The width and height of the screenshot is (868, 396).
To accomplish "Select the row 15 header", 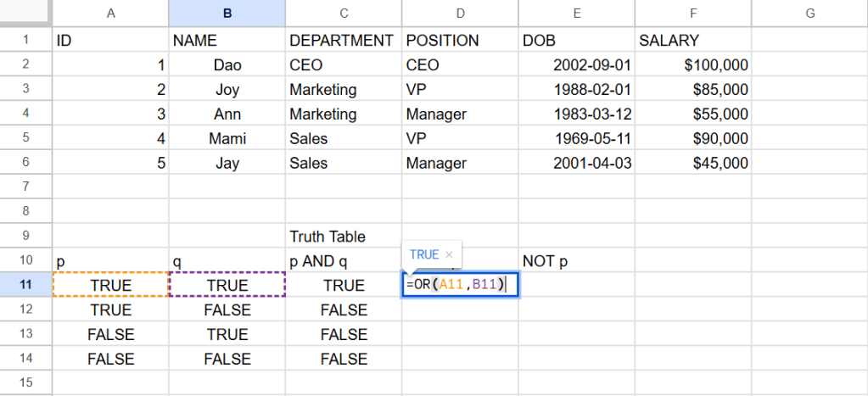I will click(x=25, y=383).
